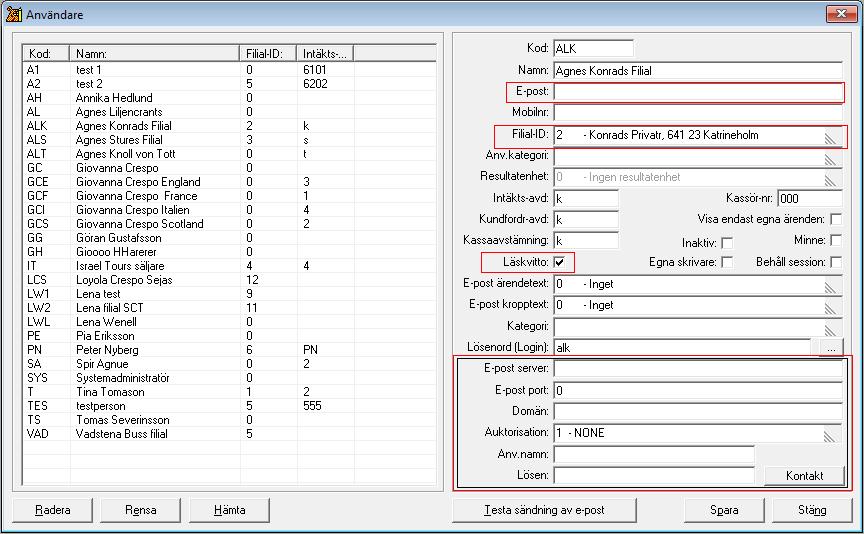This screenshot has width=864, height=534.
Task: Click the Användare window title icon
Action: pos(13,14)
